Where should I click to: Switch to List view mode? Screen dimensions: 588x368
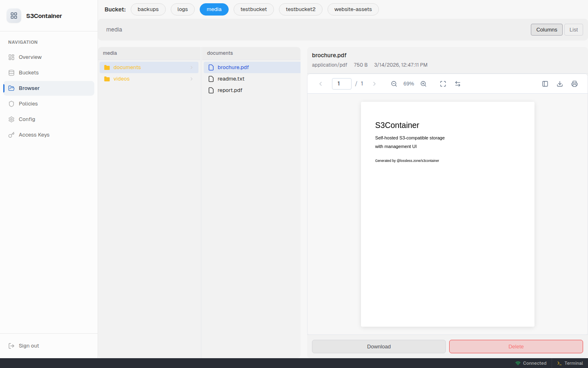tap(573, 29)
